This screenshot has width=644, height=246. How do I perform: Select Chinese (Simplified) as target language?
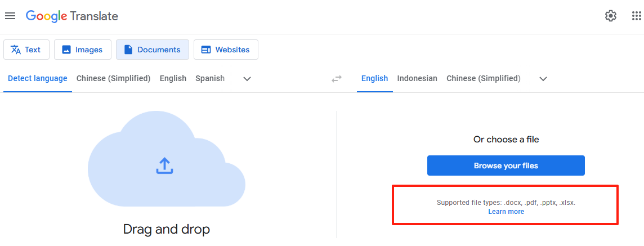click(x=484, y=78)
